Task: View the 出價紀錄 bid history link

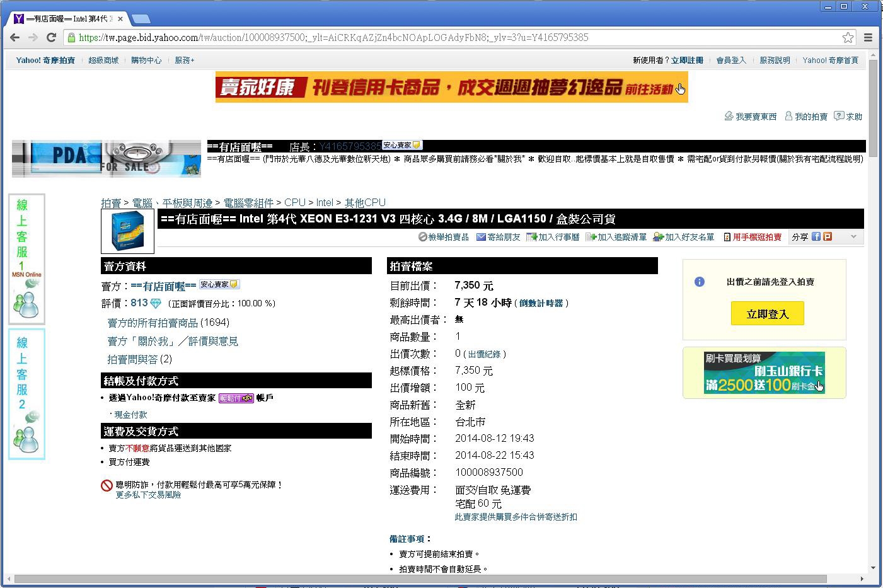Action: pyautogui.click(x=485, y=354)
